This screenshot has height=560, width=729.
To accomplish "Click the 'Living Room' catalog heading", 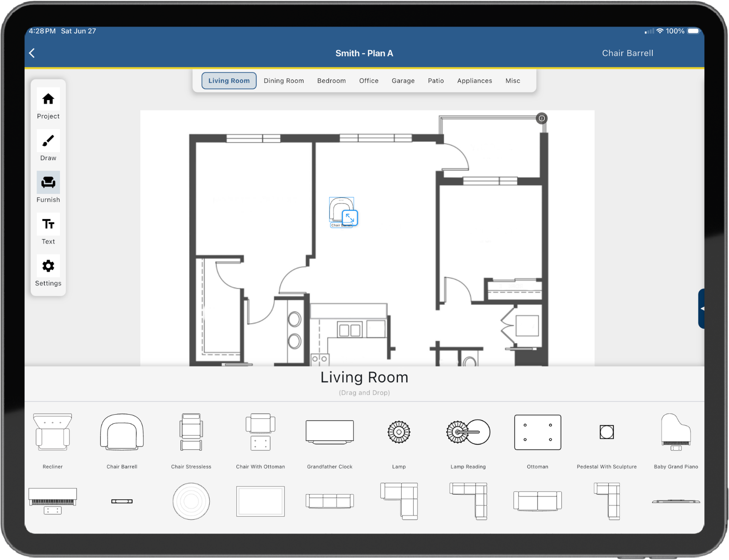I will pyautogui.click(x=364, y=377).
